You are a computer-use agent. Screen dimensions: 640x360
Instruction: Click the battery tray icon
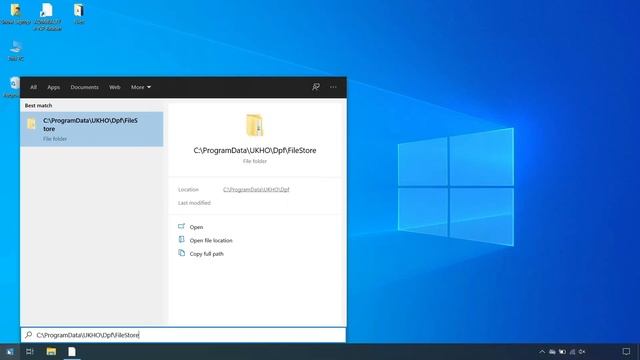tap(562, 351)
